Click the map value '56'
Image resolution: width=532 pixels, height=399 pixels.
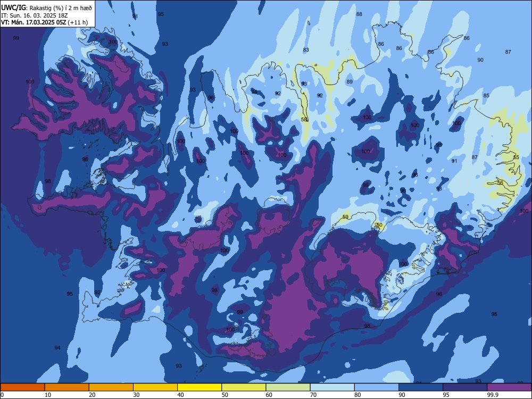500,182
